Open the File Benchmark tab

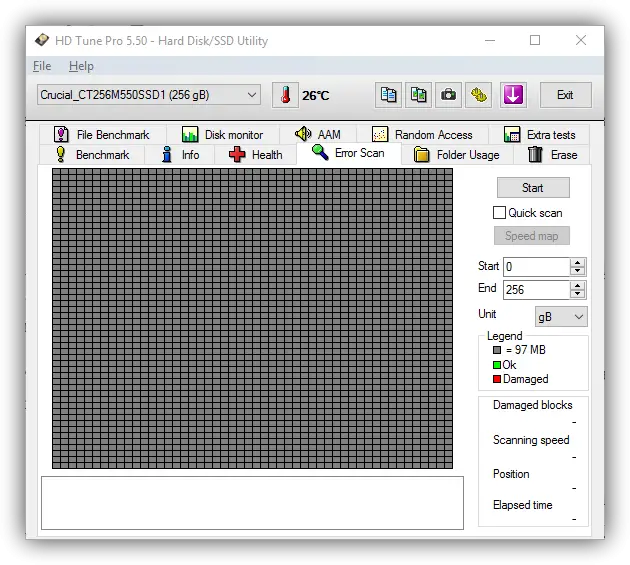tap(102, 134)
